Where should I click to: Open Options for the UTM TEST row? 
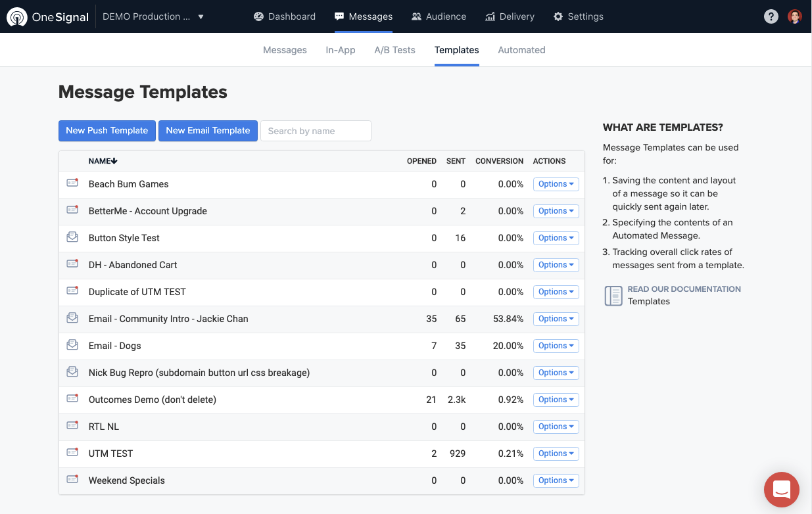[556, 454]
